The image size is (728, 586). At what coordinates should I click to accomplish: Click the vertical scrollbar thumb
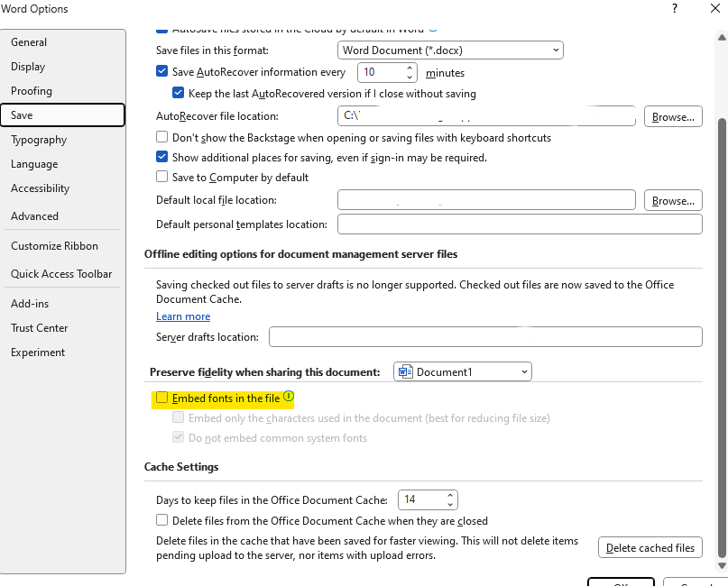click(x=722, y=338)
